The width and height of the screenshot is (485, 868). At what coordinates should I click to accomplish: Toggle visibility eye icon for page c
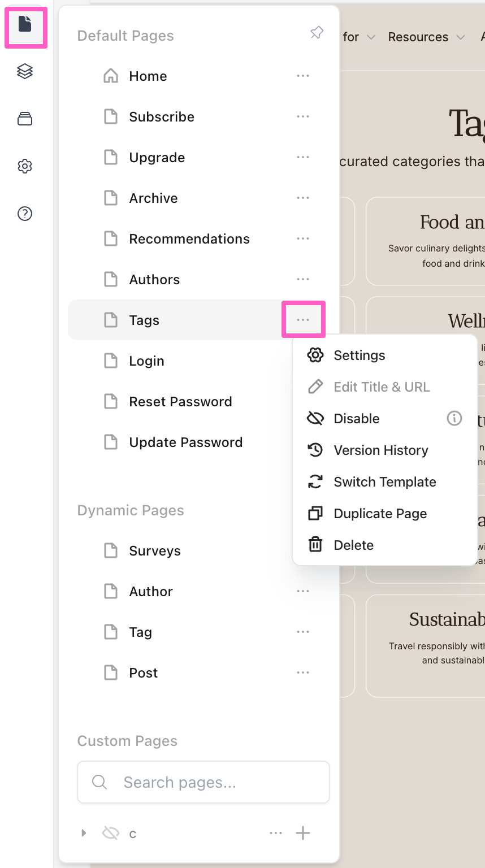[x=111, y=833]
